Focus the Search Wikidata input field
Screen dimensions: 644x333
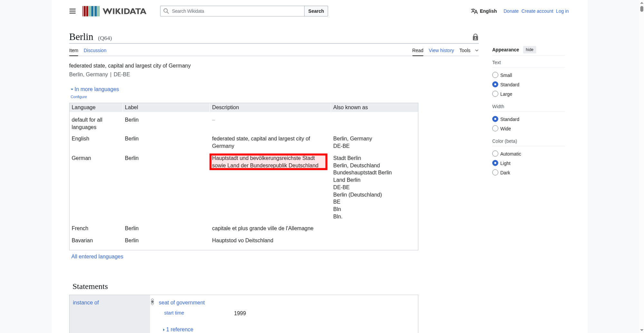coord(237,11)
